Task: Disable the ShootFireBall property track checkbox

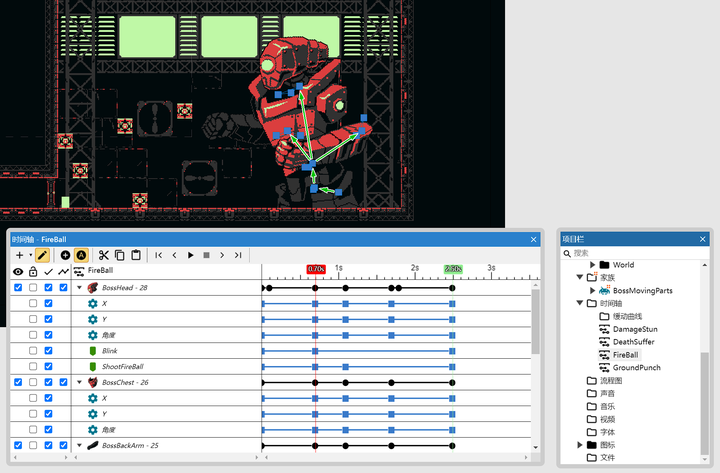Action: pyautogui.click(x=48, y=366)
